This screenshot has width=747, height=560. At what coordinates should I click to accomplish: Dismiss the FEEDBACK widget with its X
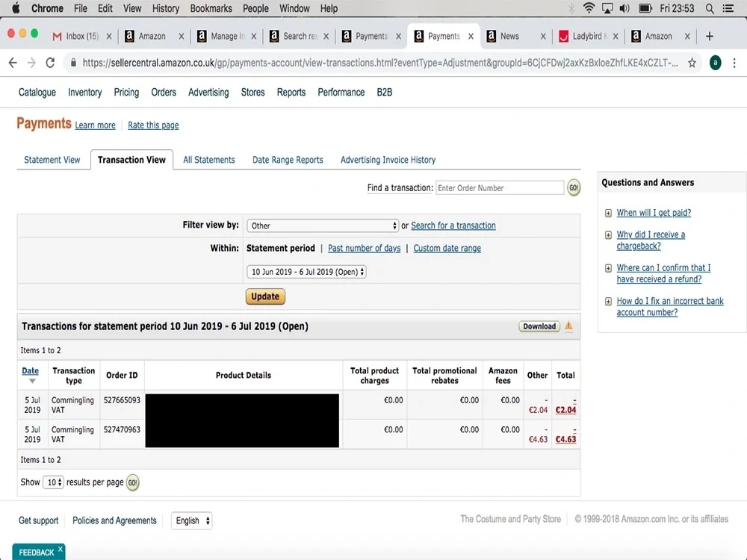(x=61, y=549)
